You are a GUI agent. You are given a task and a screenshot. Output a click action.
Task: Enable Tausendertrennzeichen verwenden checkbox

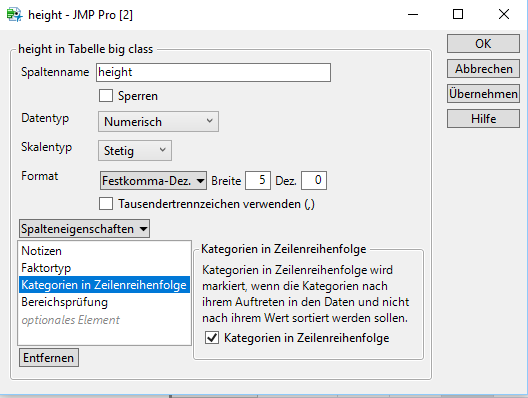pos(106,204)
